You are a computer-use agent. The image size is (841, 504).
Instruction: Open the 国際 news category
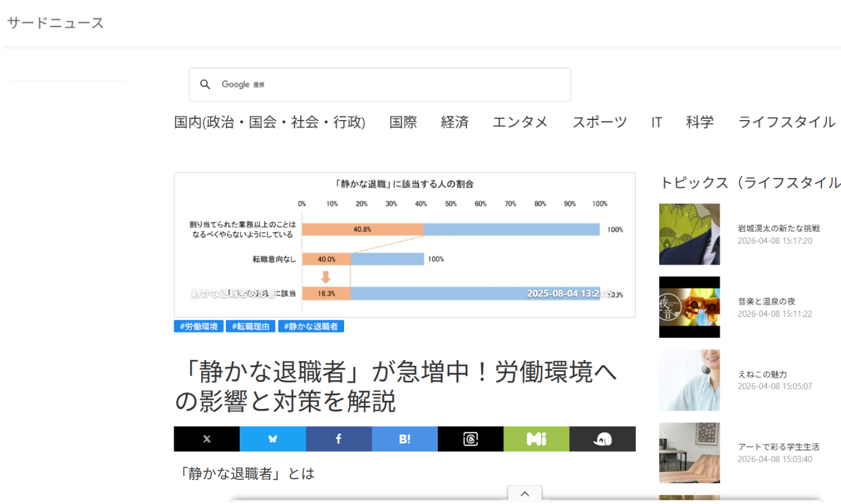pos(403,122)
